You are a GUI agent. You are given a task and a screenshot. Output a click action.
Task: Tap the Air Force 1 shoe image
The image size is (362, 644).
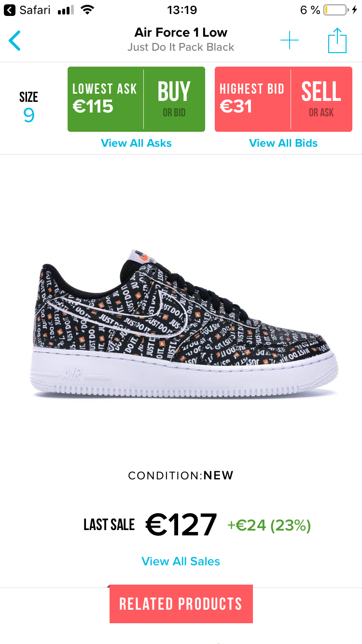click(x=184, y=324)
